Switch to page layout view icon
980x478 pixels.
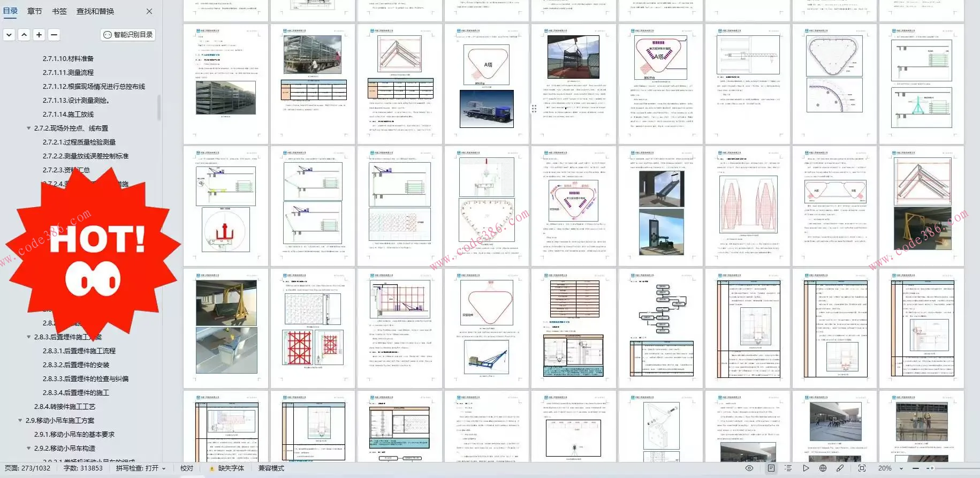(771, 468)
